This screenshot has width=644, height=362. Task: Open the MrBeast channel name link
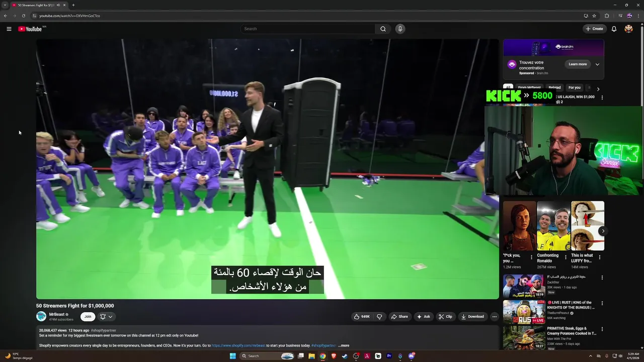pyautogui.click(x=56, y=314)
